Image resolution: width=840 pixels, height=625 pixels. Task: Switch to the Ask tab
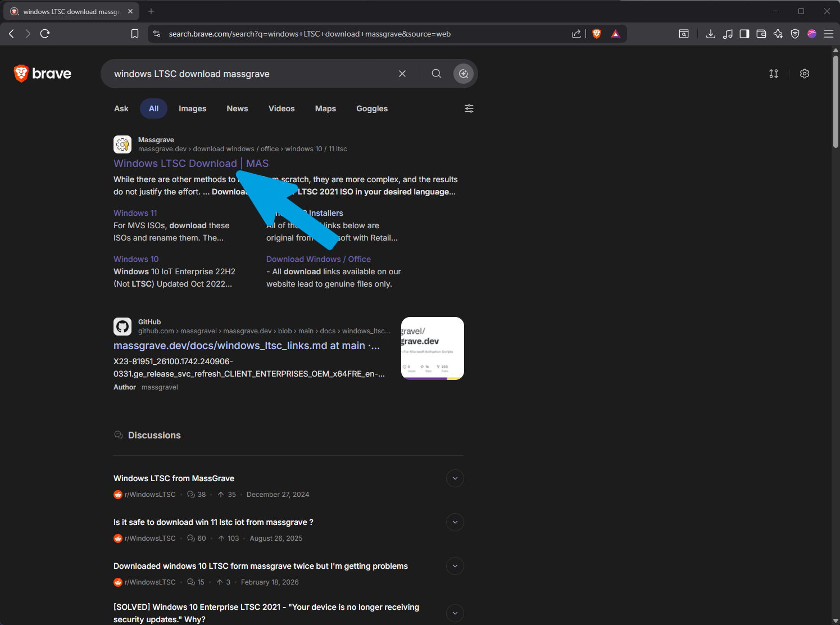(121, 108)
